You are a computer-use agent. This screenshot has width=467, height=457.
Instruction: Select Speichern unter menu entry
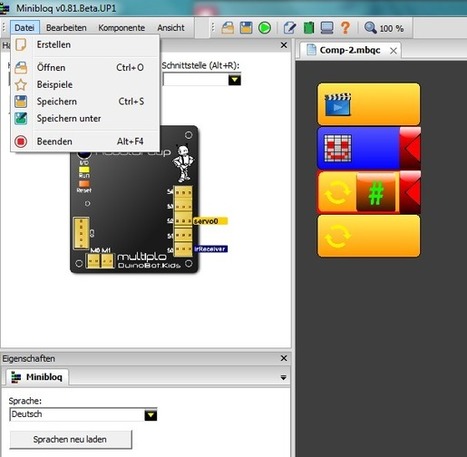point(85,119)
